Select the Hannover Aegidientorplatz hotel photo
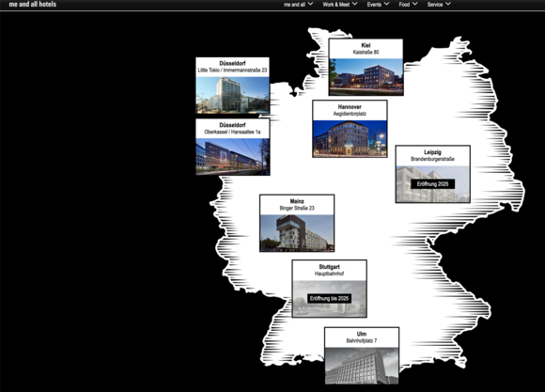Viewport: 545px width, 392px height. pos(350,138)
